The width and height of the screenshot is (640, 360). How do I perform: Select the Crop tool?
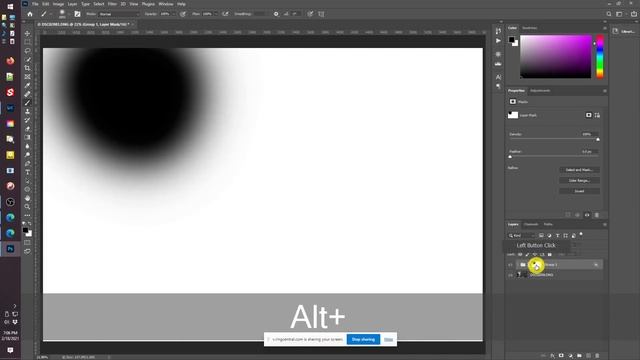tap(27, 68)
